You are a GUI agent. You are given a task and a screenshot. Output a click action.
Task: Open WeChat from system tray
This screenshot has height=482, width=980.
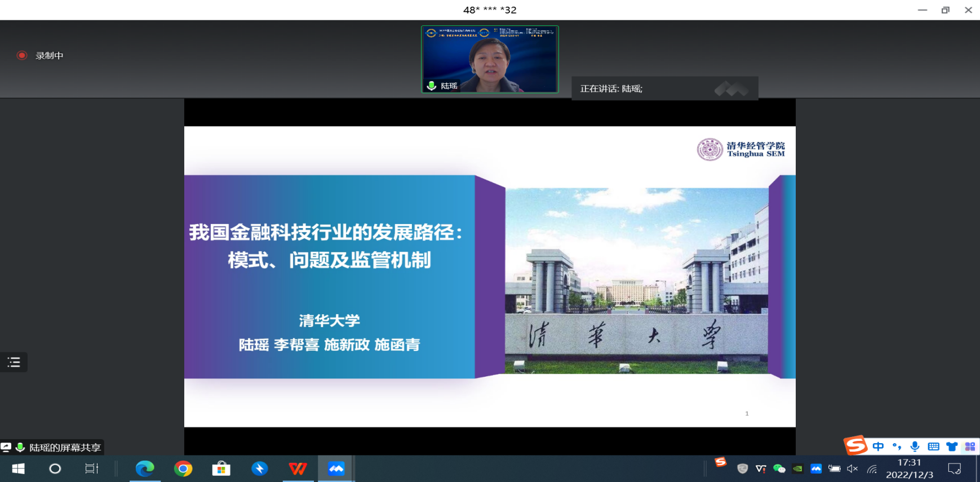pyautogui.click(x=779, y=468)
